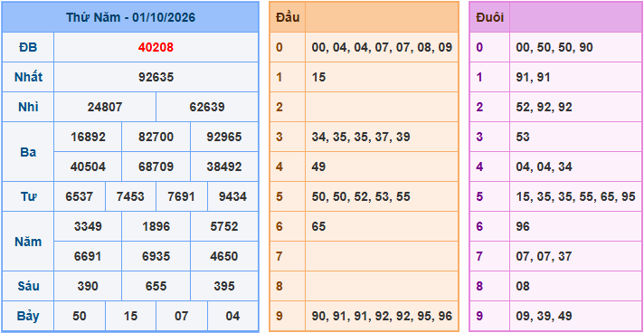644x333 pixels.
Task: Select Đầu 5 values 50, 50, 52, 53, 55
Action: [361, 196]
